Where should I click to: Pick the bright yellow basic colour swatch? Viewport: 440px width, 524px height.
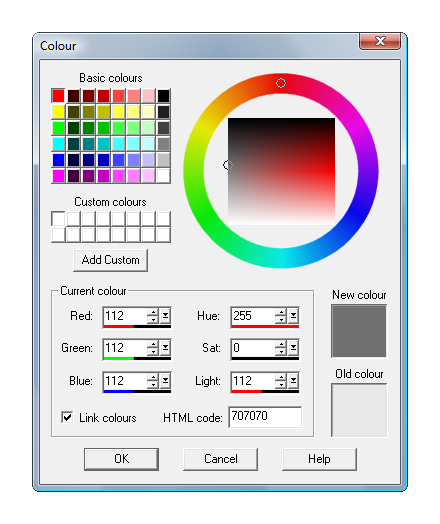coord(58,112)
